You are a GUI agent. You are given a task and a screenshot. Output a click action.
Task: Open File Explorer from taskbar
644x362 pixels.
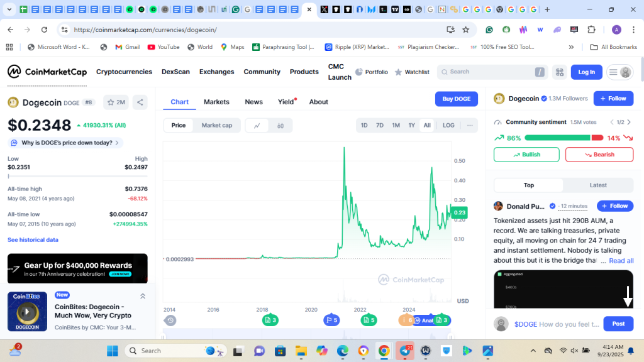point(301,351)
